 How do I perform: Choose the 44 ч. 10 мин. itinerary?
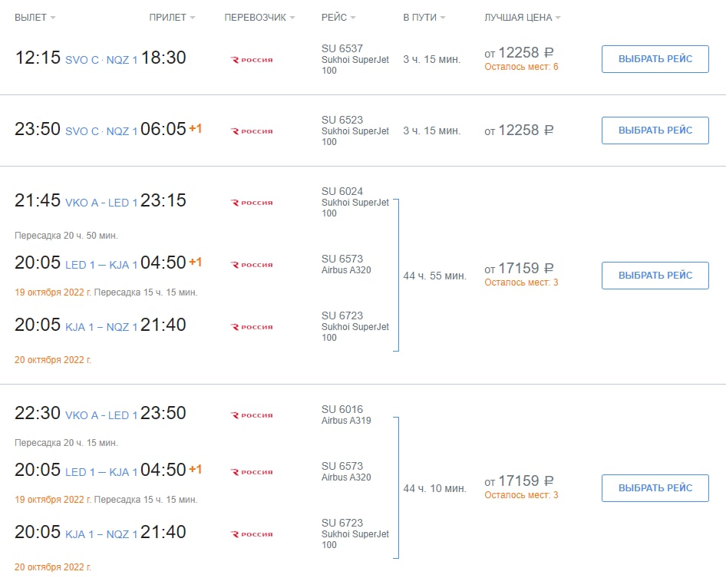(x=655, y=488)
